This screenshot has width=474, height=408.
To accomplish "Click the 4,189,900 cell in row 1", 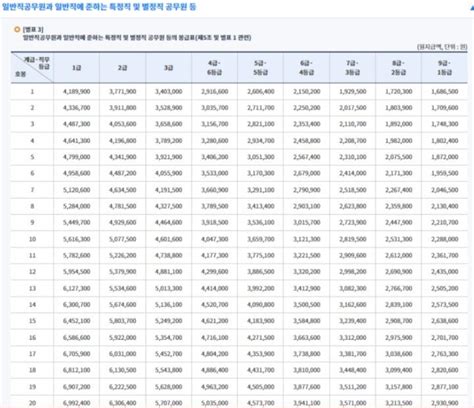I will pyautogui.click(x=76, y=91).
